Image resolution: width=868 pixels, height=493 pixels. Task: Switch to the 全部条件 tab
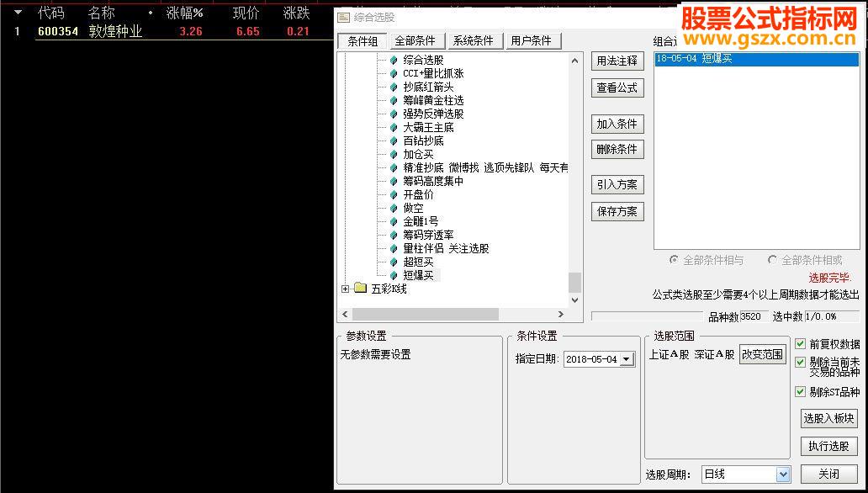415,41
